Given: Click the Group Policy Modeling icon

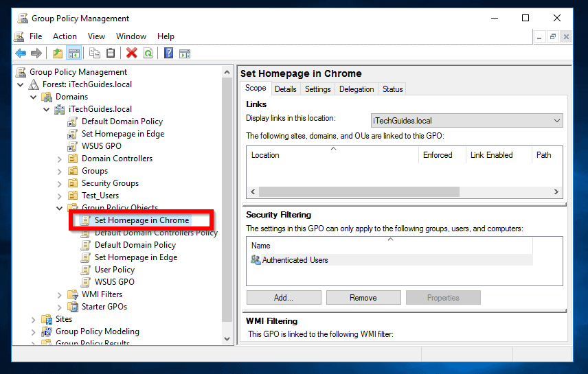Looking at the screenshot, I should click(47, 331).
